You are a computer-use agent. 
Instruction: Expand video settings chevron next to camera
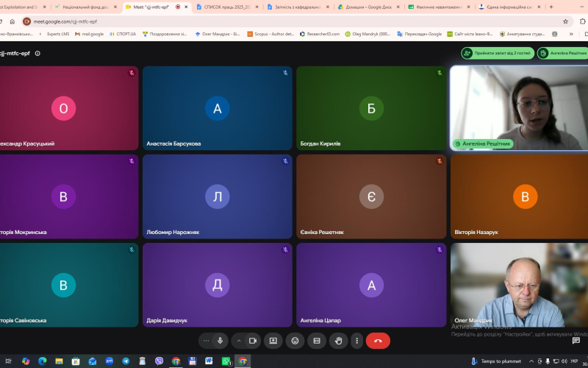coord(238,341)
